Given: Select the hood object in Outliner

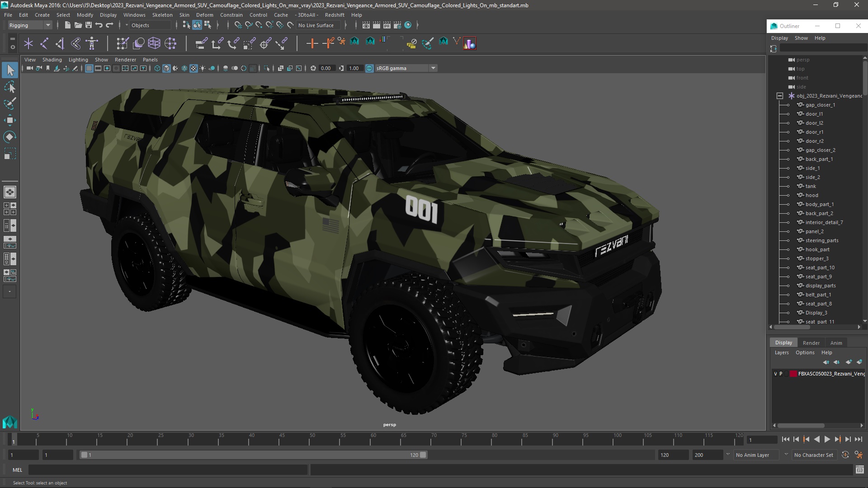Looking at the screenshot, I should (x=811, y=195).
